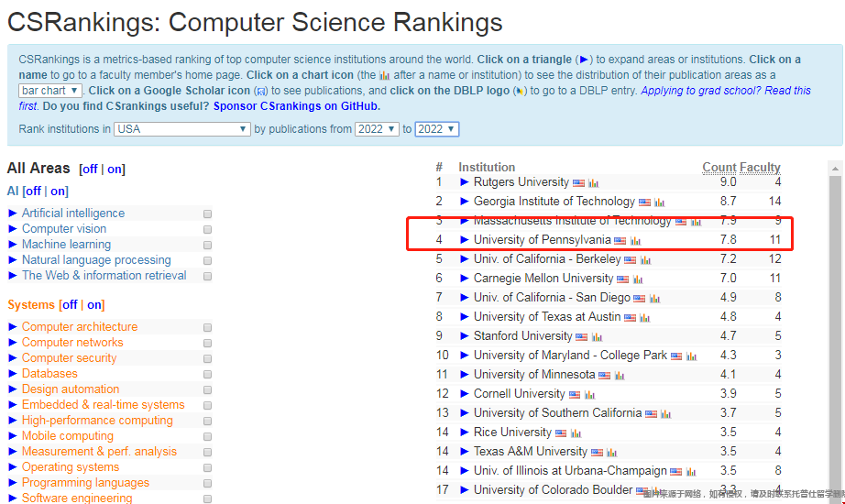
Task: Open Sponsor CSRankings on GitHub link
Action: 296,106
